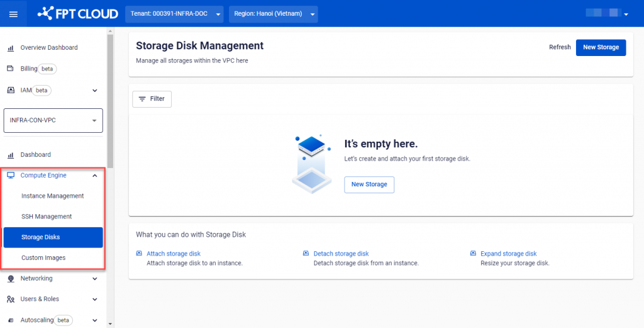The width and height of the screenshot is (644, 328).
Task: Open the hamburger navigation menu
Action: point(13,14)
